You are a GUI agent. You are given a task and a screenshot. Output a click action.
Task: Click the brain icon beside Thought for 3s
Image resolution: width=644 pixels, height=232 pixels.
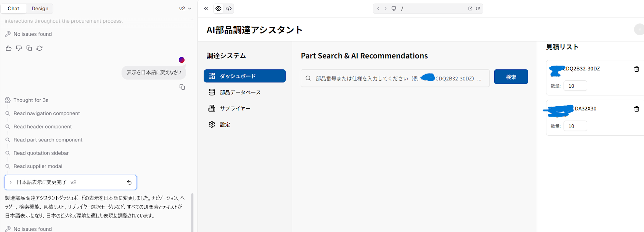coord(8,100)
